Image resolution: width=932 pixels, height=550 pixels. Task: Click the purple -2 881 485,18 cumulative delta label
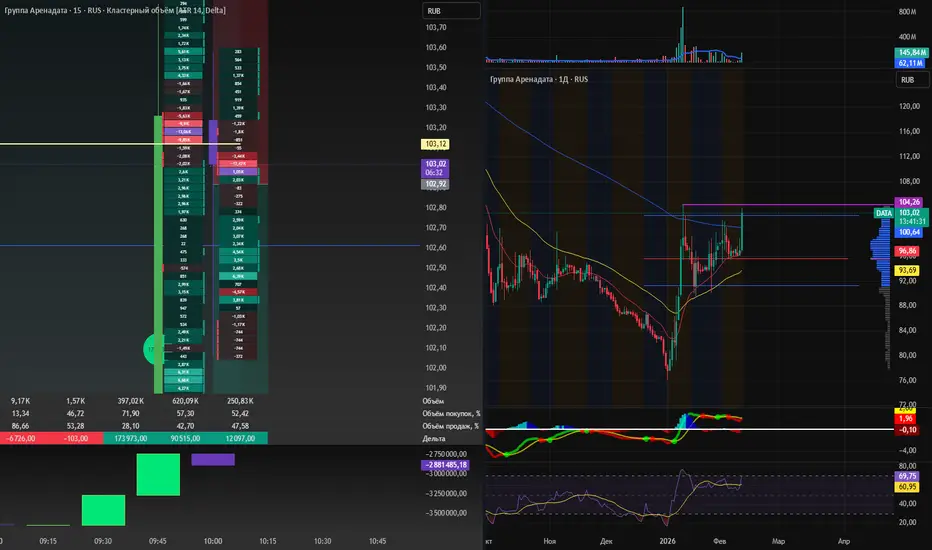tap(445, 465)
